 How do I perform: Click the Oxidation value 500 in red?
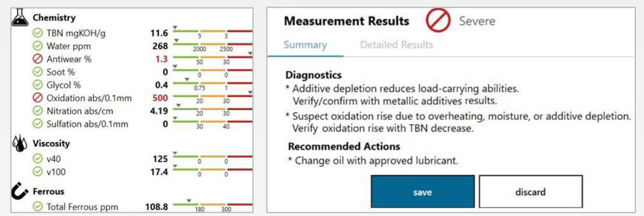point(160,98)
